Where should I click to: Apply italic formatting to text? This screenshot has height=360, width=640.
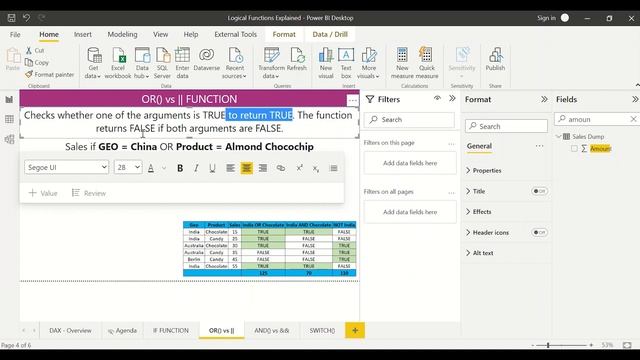[x=196, y=168]
